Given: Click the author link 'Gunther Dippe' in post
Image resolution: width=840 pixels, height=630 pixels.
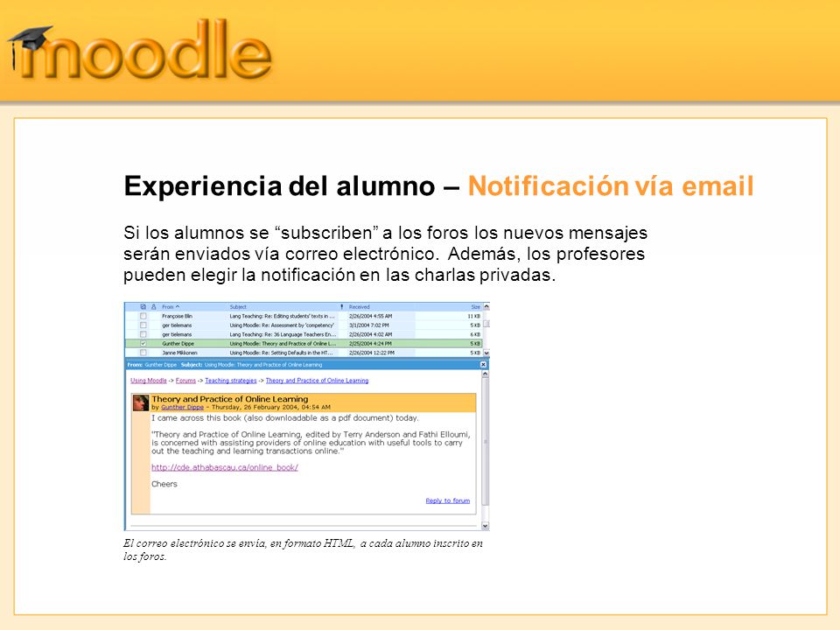Looking at the screenshot, I should click(182, 407).
